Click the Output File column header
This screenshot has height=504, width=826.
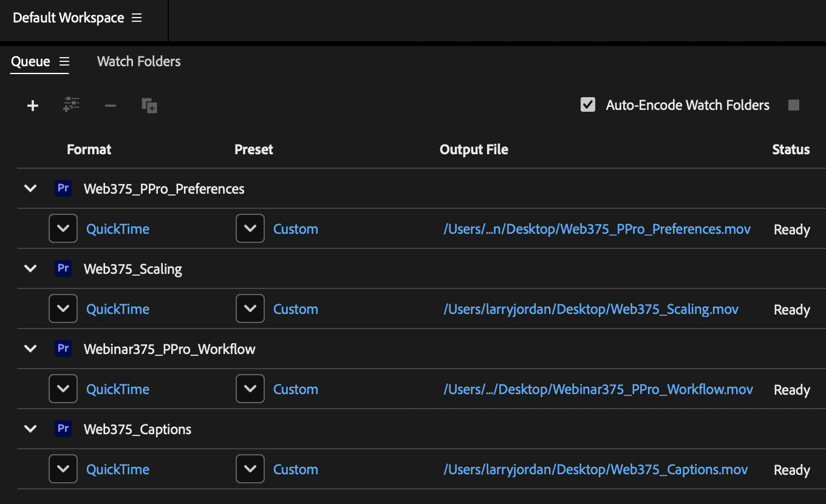coord(474,149)
